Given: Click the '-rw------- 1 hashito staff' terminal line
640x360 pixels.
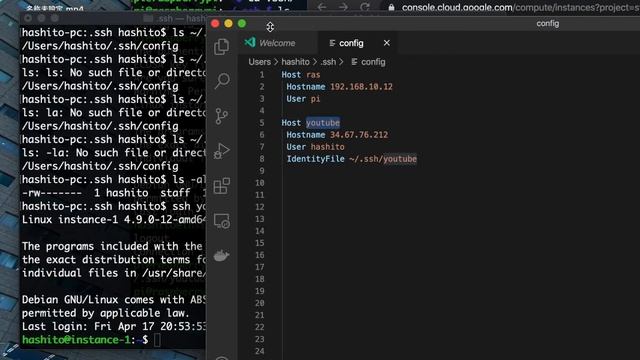Looking at the screenshot, I should click(113, 193).
